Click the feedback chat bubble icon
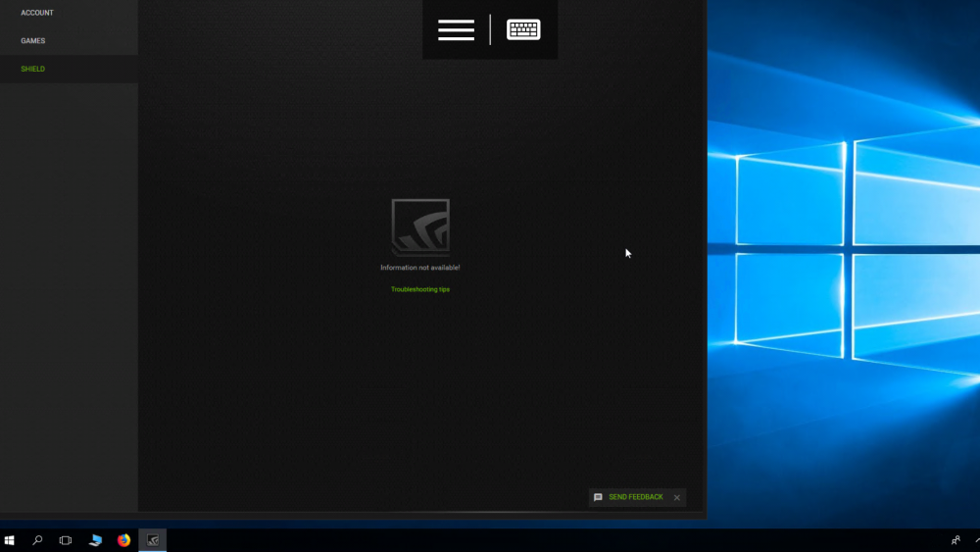980x552 pixels. pyautogui.click(x=598, y=497)
